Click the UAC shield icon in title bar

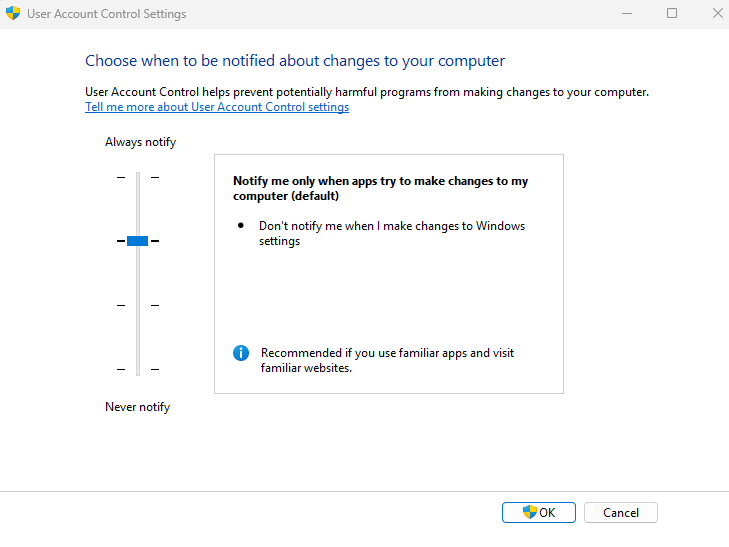tap(13, 13)
